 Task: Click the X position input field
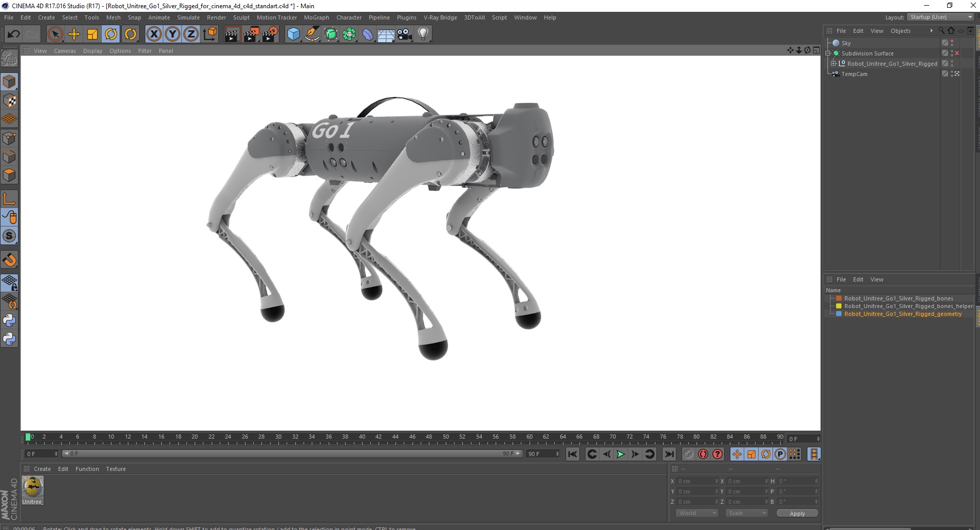(697, 481)
